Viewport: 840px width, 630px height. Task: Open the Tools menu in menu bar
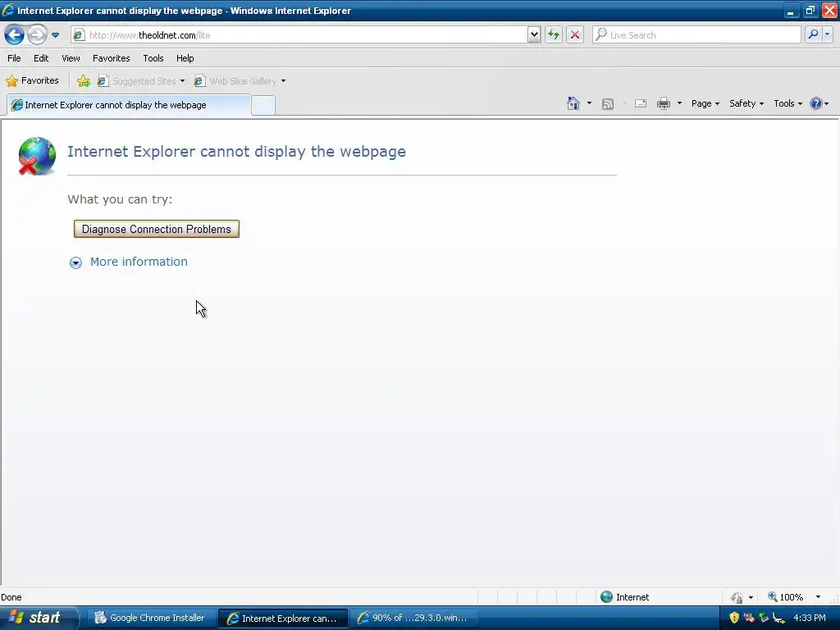click(x=153, y=58)
